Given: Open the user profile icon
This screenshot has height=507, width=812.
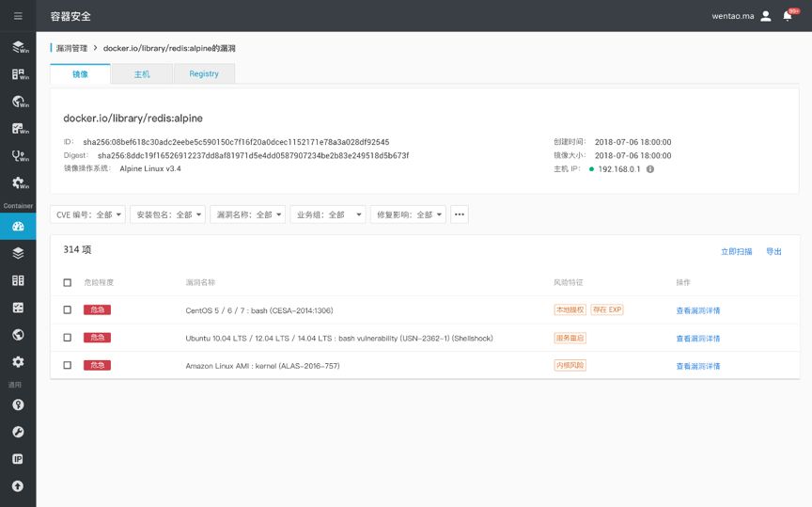Looking at the screenshot, I should click(766, 16).
